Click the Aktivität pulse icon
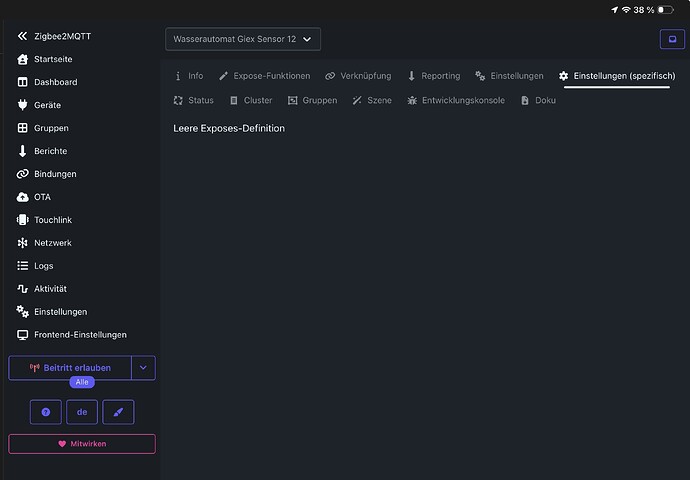This screenshot has height=480, width=690. click(22, 289)
